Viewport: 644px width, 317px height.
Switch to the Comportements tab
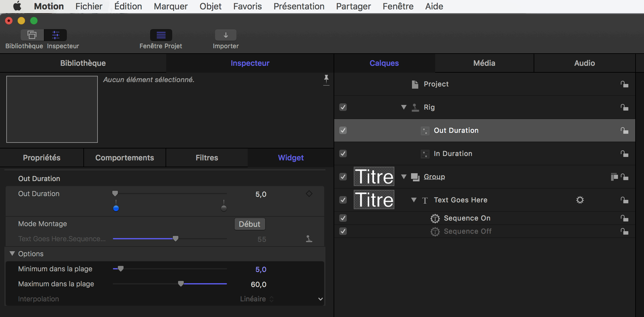point(124,158)
